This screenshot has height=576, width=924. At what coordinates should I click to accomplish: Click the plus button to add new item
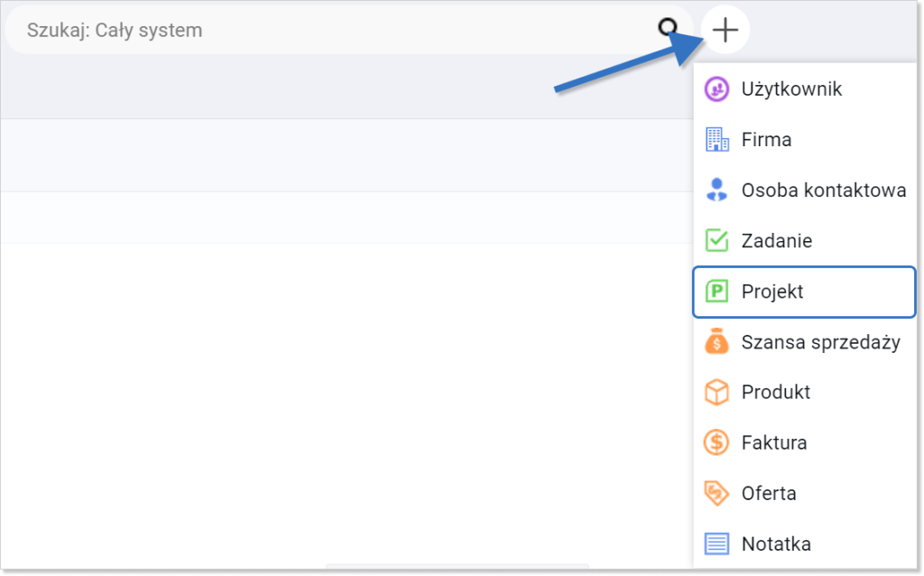[x=725, y=30]
